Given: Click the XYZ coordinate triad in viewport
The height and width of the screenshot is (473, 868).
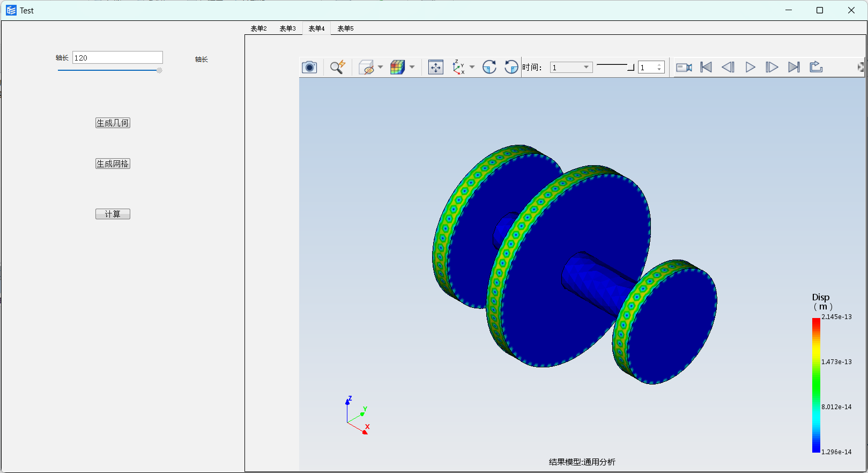Looking at the screenshot, I should (358, 415).
